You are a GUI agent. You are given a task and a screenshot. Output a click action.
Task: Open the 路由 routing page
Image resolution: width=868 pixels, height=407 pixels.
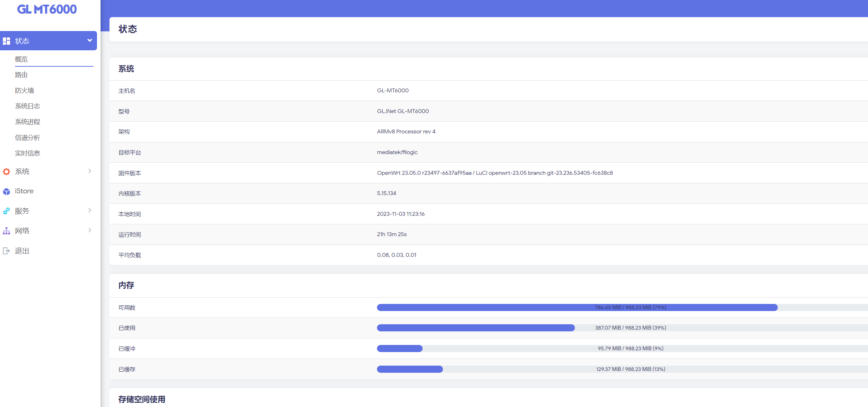[21, 75]
